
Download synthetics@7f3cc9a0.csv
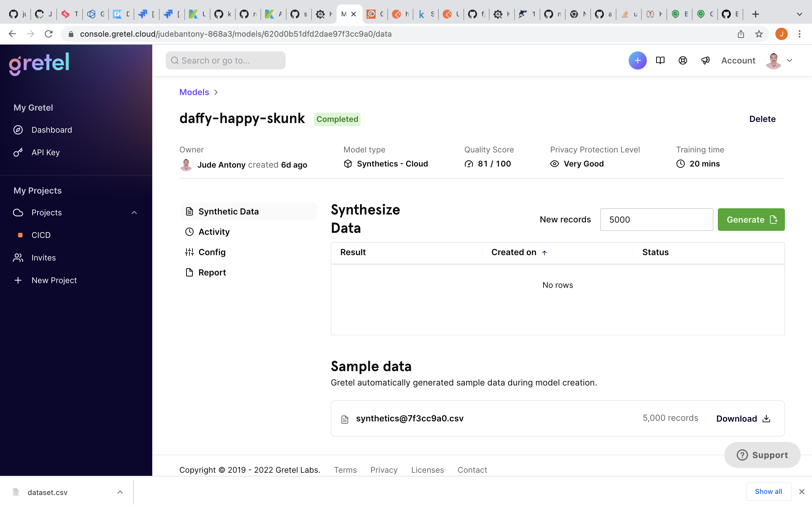coord(743,419)
